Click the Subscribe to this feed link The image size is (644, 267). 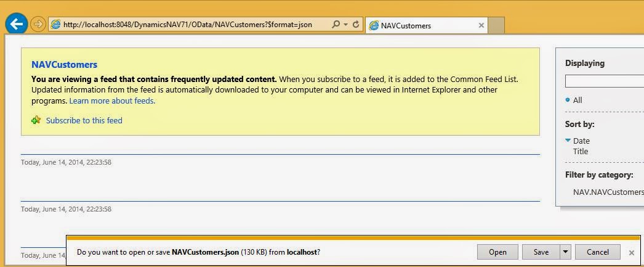[x=84, y=120]
